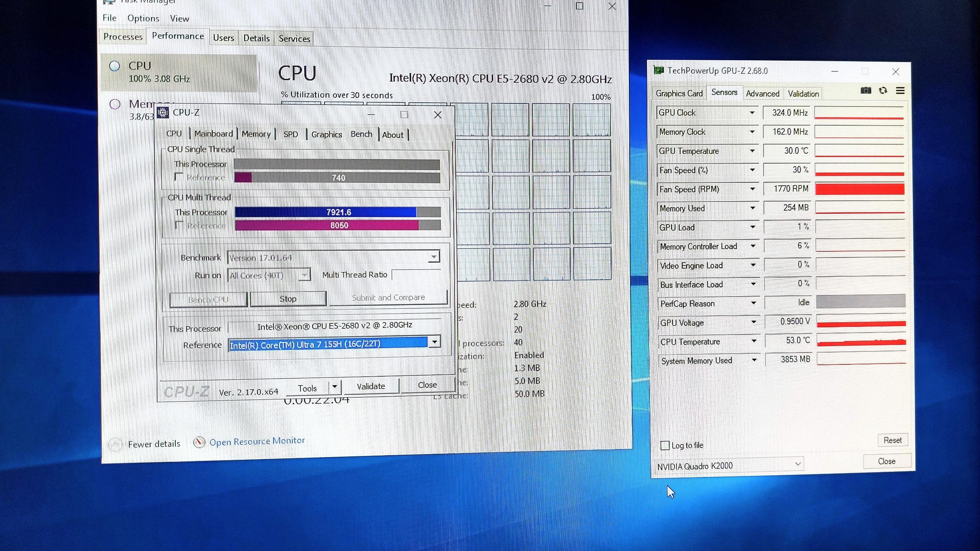The height and width of the screenshot is (551, 980).
Task: Check Multi Thread Reference checkbox
Action: (179, 225)
